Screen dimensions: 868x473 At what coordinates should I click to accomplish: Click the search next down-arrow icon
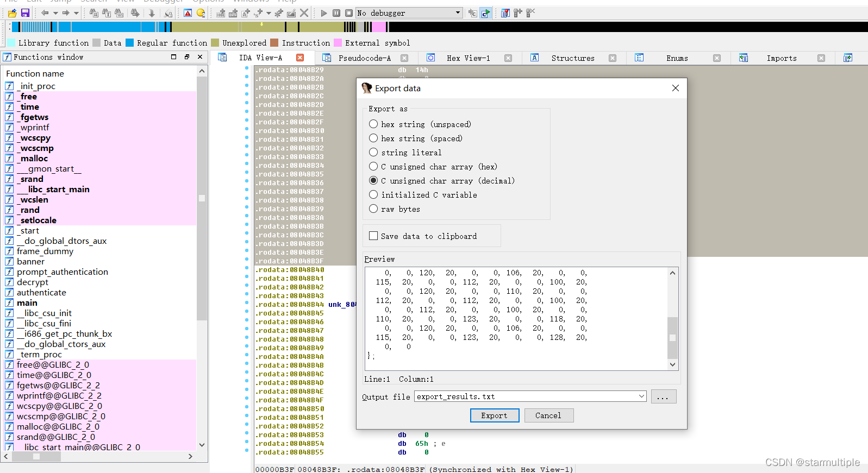pyautogui.click(x=152, y=13)
